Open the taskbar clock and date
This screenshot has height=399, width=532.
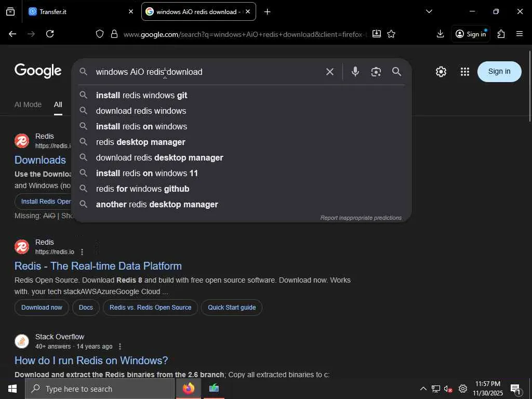tap(488, 389)
